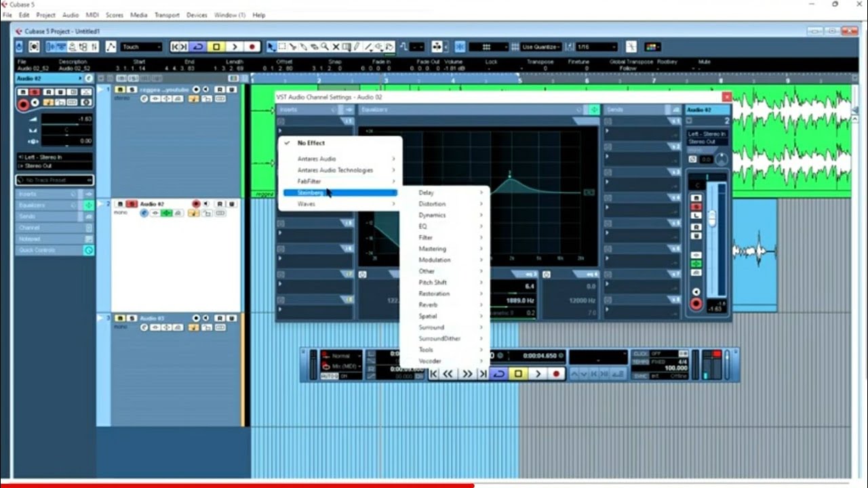Click the Activate Project button in toolbar

pos(19,47)
